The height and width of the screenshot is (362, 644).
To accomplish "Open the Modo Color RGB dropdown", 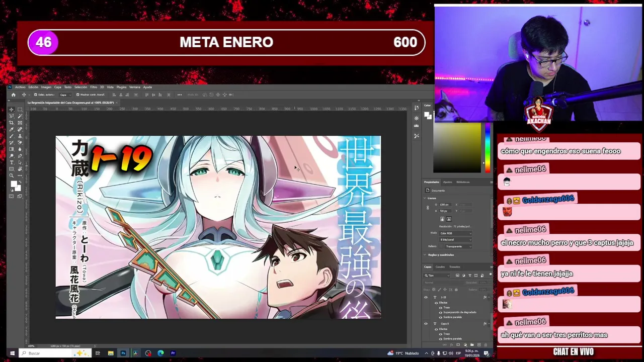I will 455,233.
